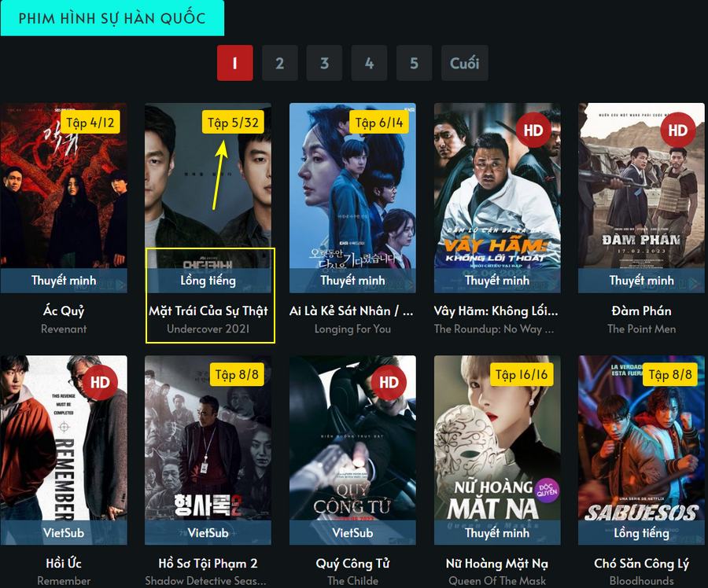Click the Revenant subtitle text
Image resolution: width=708 pixels, height=588 pixels.
(64, 329)
